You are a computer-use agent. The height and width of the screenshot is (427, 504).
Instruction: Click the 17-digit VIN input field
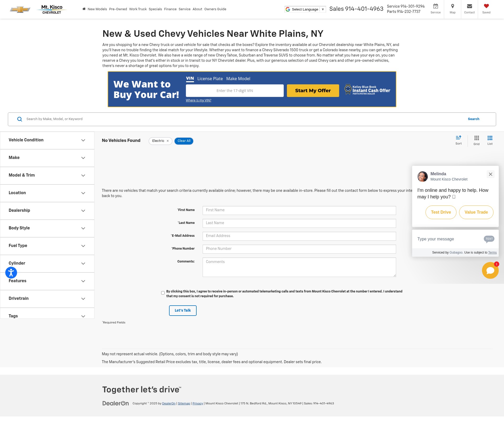click(x=235, y=91)
